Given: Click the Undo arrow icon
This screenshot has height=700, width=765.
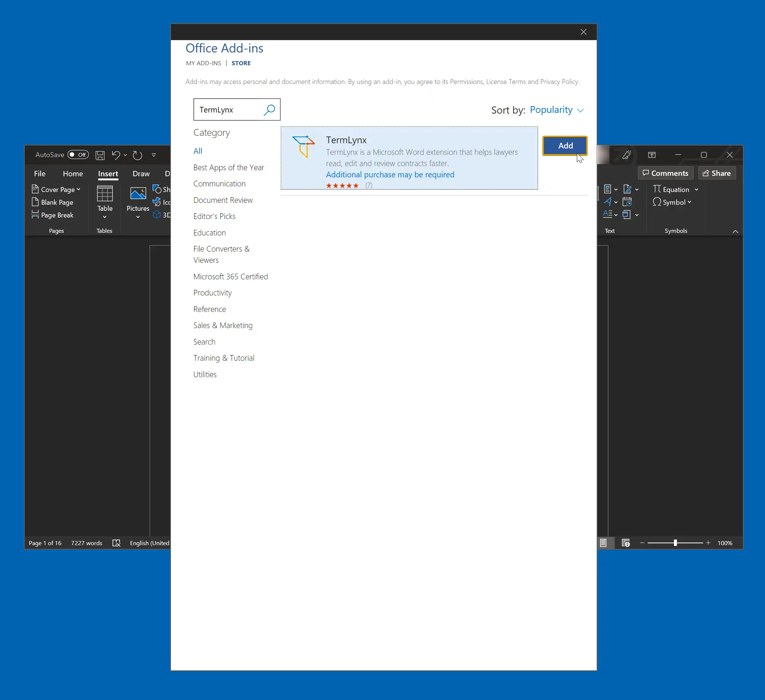Looking at the screenshot, I should pyautogui.click(x=116, y=155).
